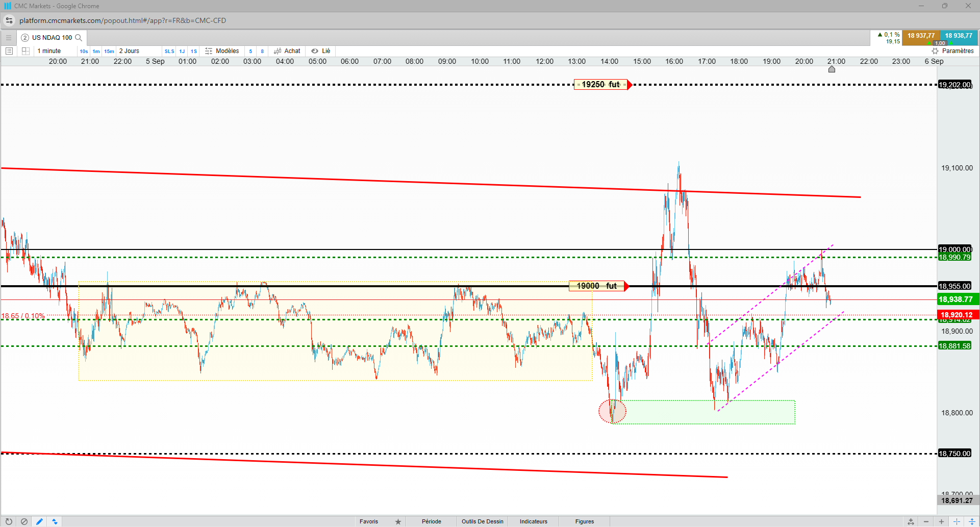Expand the 1 minute interval dropdown
Viewport: 980px width, 527px height.
pos(49,51)
